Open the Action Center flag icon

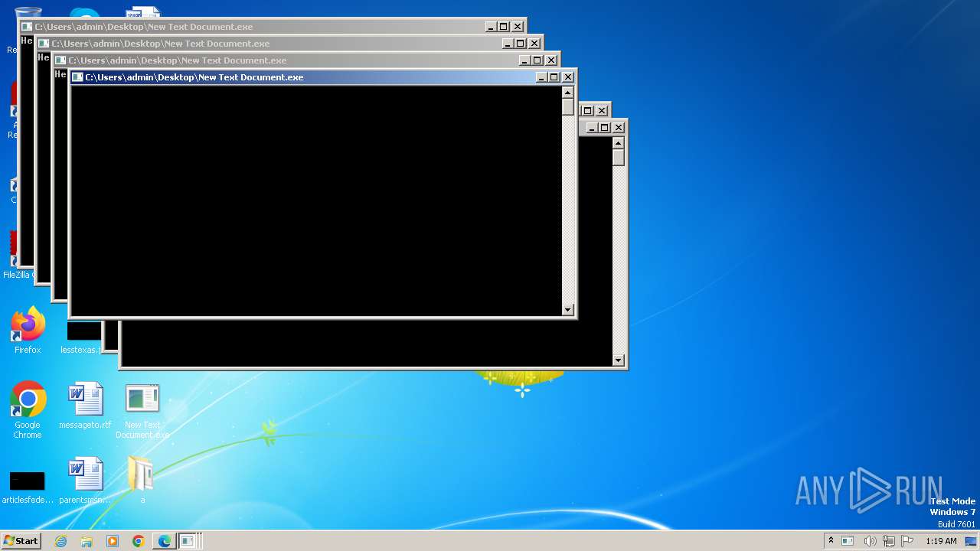click(x=907, y=541)
